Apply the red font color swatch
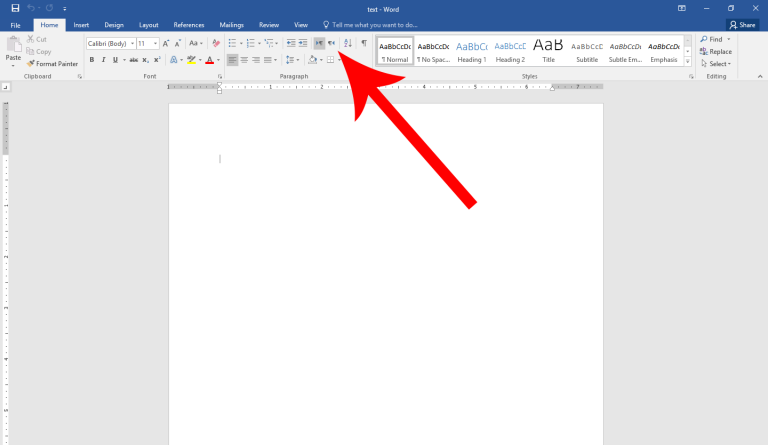 (x=209, y=60)
